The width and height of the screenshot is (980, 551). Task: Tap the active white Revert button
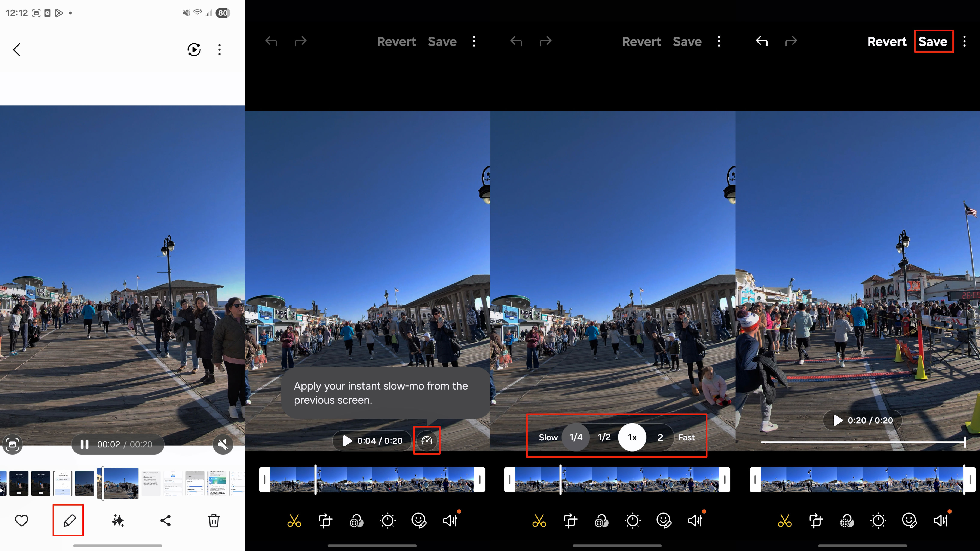[x=886, y=41]
